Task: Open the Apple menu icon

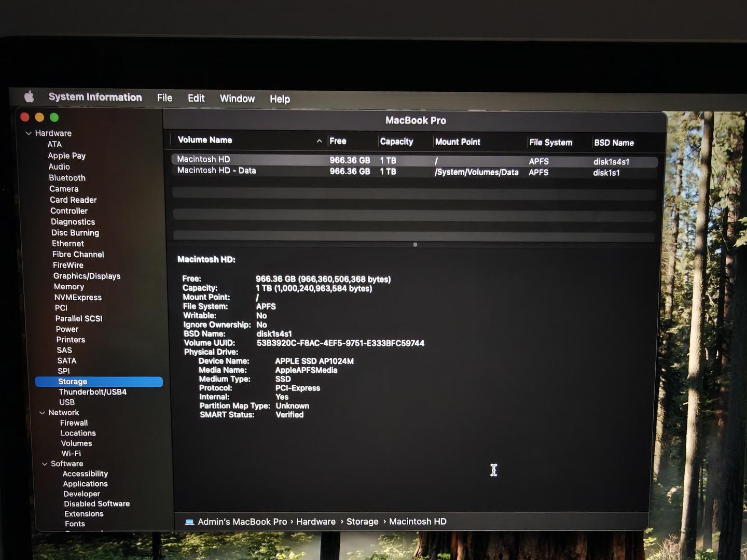Action: coord(29,96)
